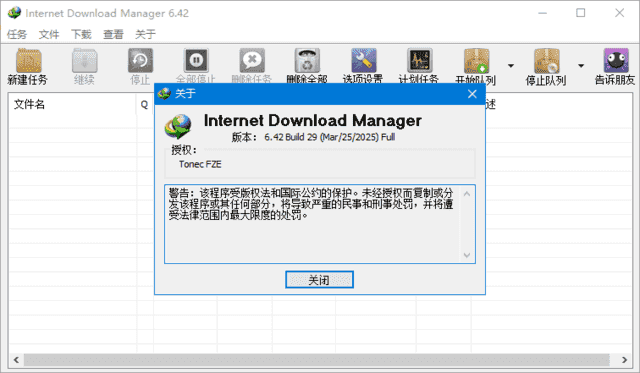The image size is (640, 373).
Task: Maximize the Internet Download Manager window
Action: (580, 13)
